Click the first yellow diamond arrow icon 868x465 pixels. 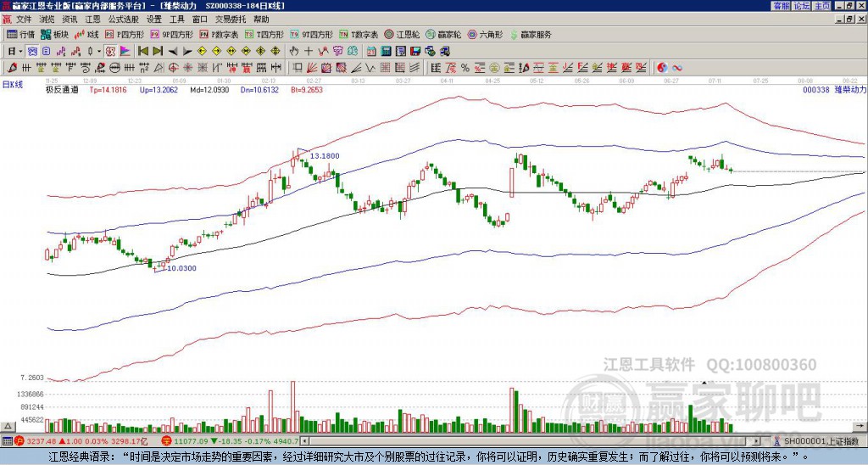point(202,51)
